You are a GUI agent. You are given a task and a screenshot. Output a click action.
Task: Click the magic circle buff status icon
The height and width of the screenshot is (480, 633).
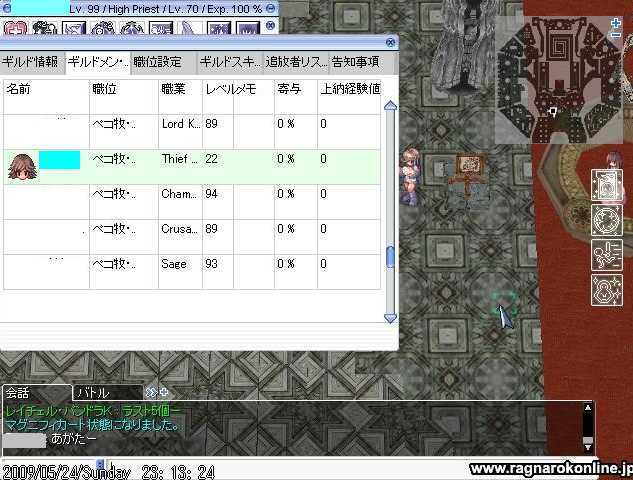[607, 220]
